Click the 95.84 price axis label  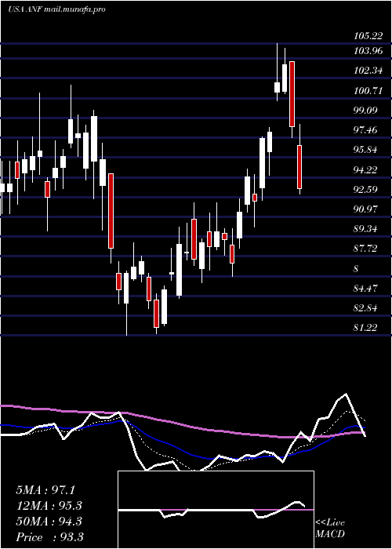coord(365,150)
